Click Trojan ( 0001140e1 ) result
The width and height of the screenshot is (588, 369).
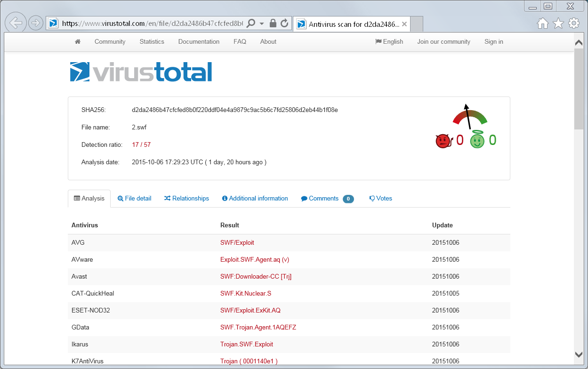coord(249,361)
